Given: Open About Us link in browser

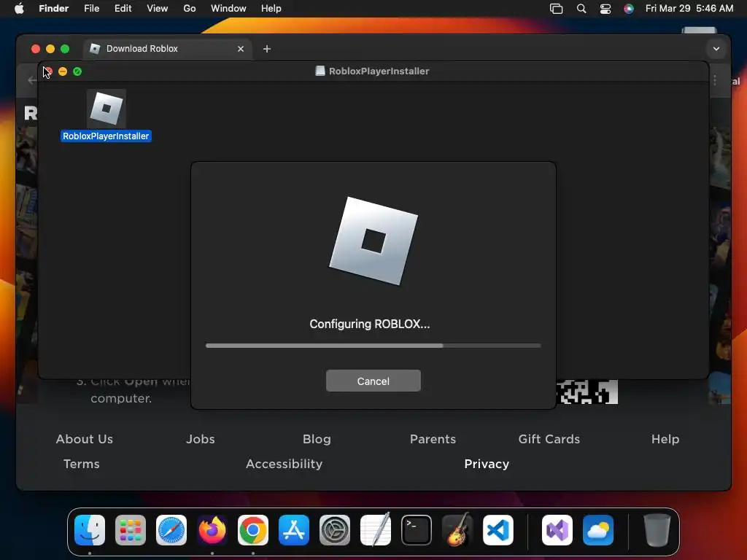Looking at the screenshot, I should (x=85, y=439).
